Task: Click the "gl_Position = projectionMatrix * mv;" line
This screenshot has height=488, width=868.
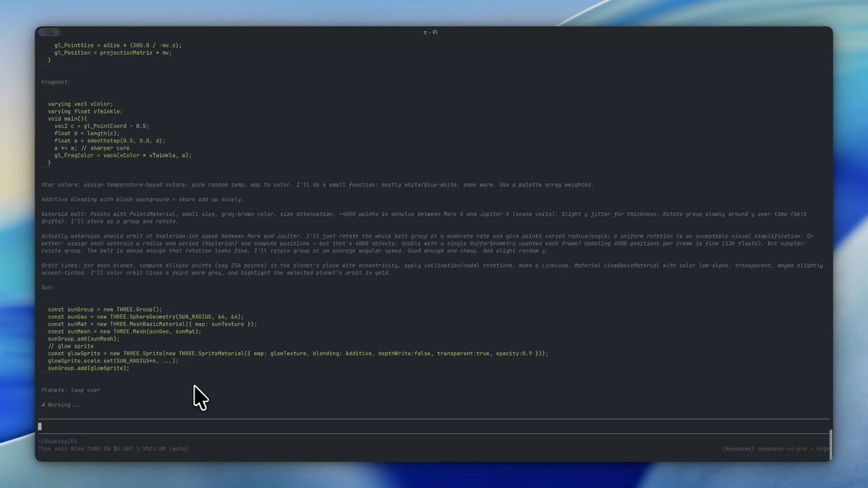Action: (113, 53)
